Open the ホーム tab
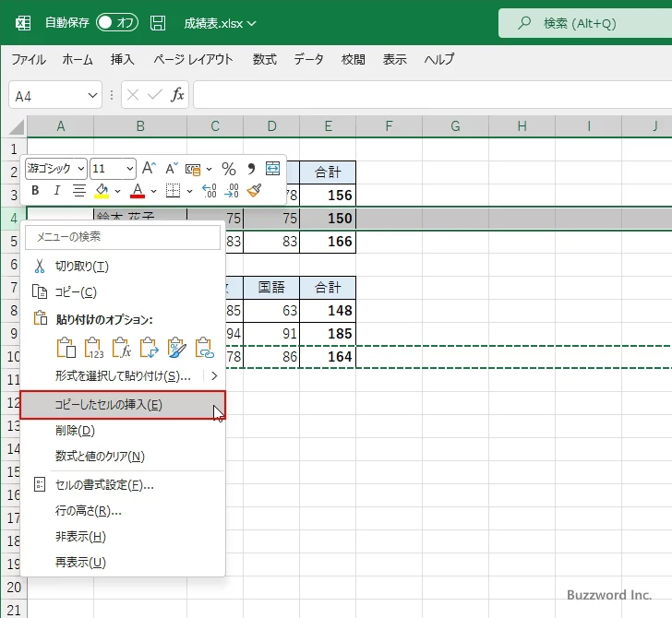672x618 pixels. coord(78,59)
